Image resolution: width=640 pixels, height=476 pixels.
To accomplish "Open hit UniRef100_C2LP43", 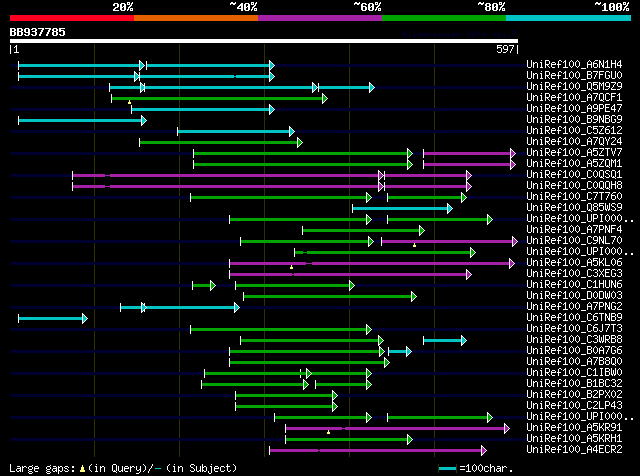I will tap(574, 406).
